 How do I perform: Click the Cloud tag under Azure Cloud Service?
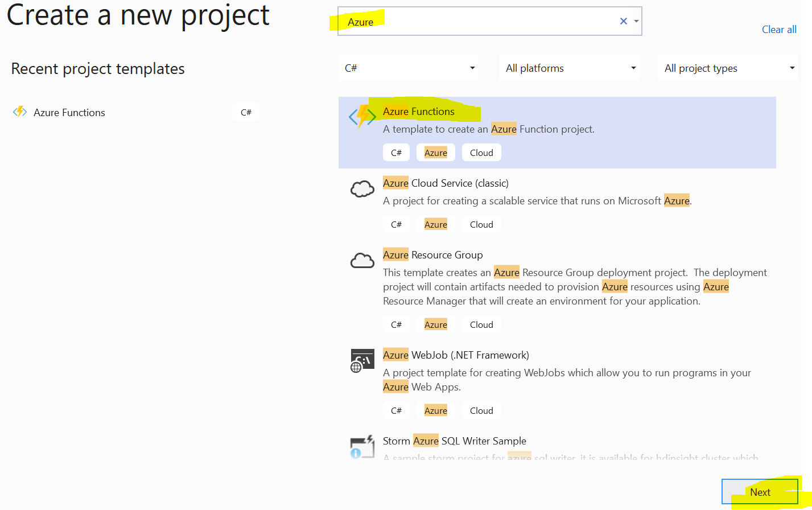click(x=481, y=224)
